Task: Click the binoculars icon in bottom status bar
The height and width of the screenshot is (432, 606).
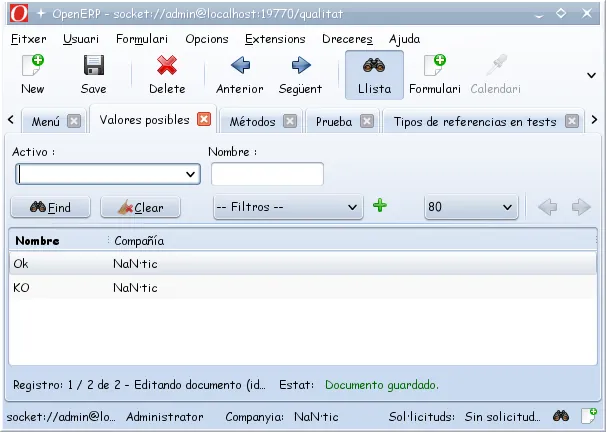Action: pos(560,416)
